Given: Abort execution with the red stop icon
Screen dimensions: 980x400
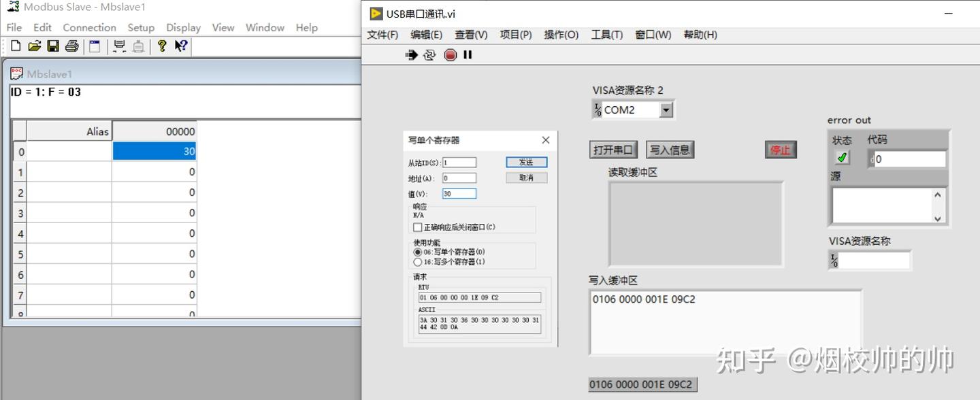Looking at the screenshot, I should tap(450, 55).
